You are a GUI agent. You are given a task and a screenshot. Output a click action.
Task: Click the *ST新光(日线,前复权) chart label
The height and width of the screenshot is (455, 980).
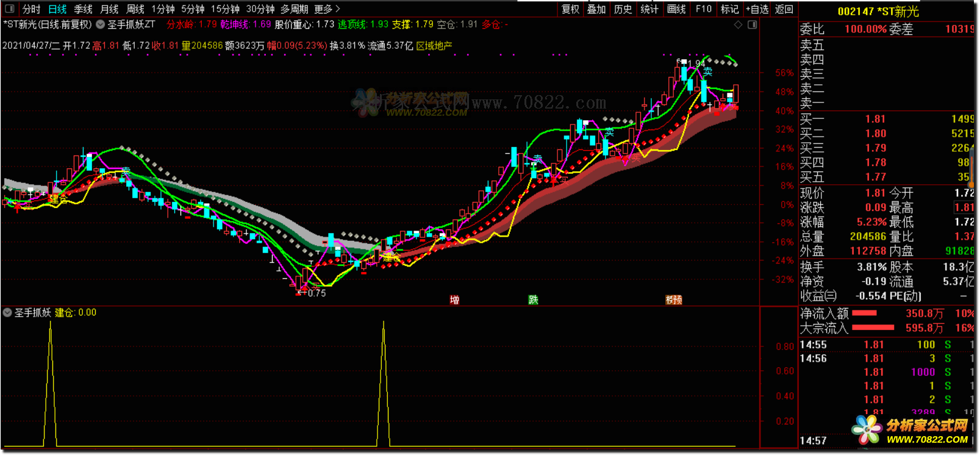click(x=48, y=25)
